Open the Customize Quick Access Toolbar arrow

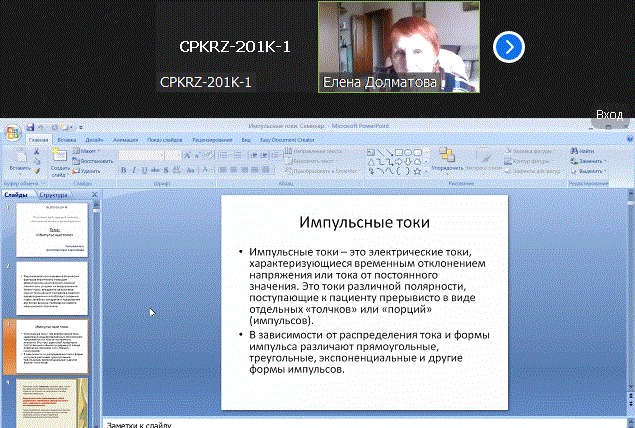(81, 128)
